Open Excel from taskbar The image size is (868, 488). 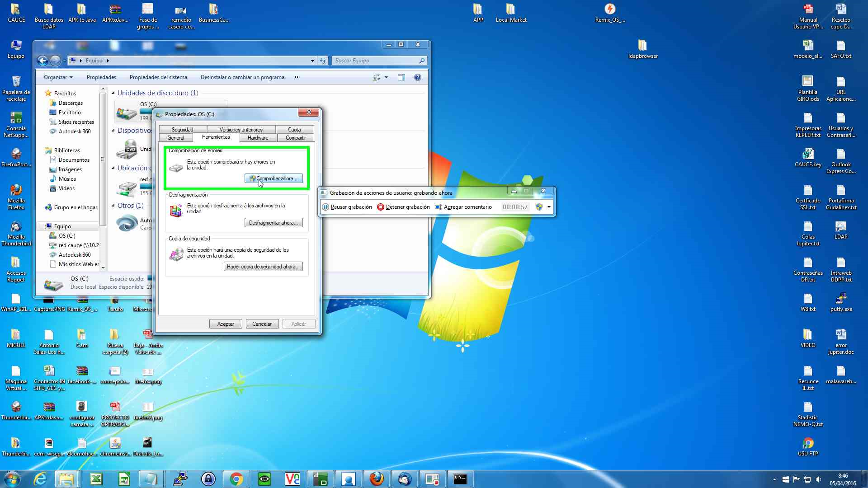tap(96, 479)
